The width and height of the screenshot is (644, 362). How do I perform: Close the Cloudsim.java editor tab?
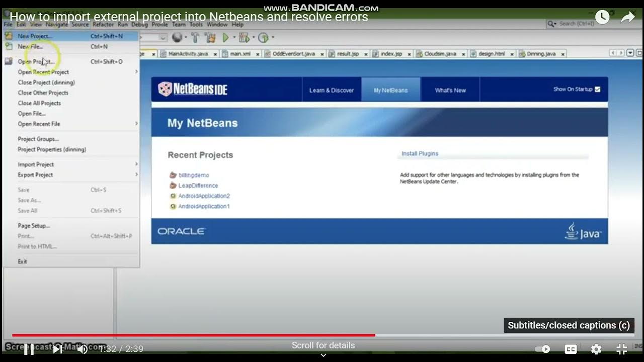pyautogui.click(x=463, y=54)
